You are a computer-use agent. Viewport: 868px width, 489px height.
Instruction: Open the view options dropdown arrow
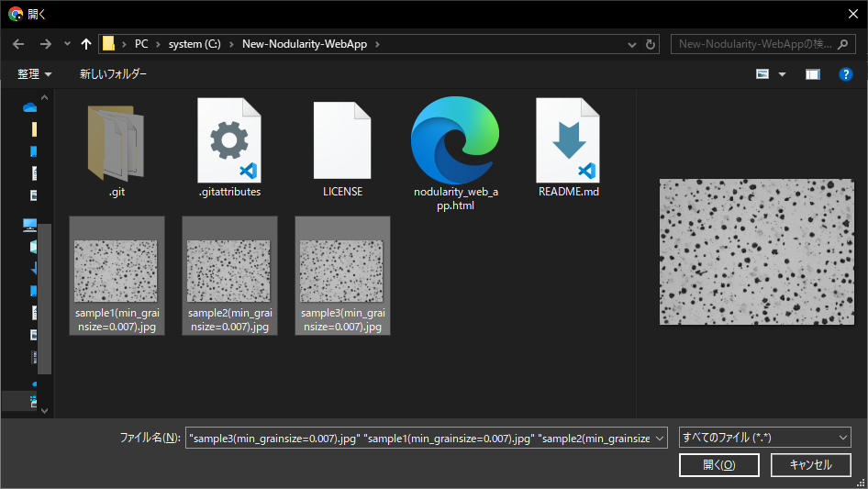(x=782, y=74)
